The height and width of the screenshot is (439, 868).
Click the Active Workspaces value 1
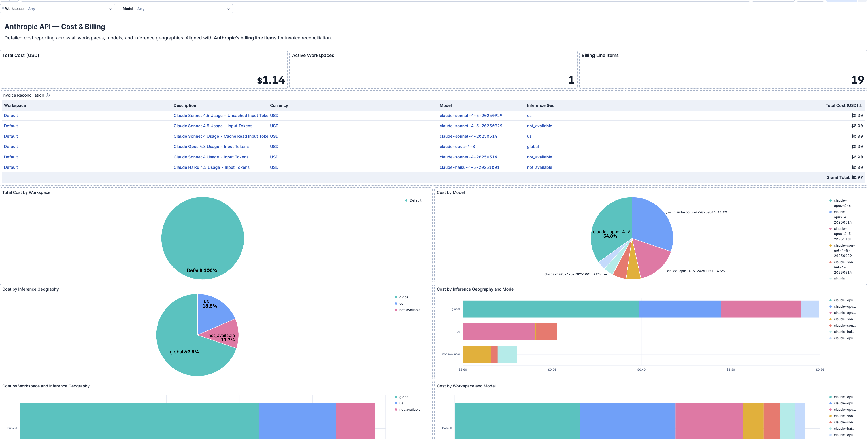click(571, 80)
